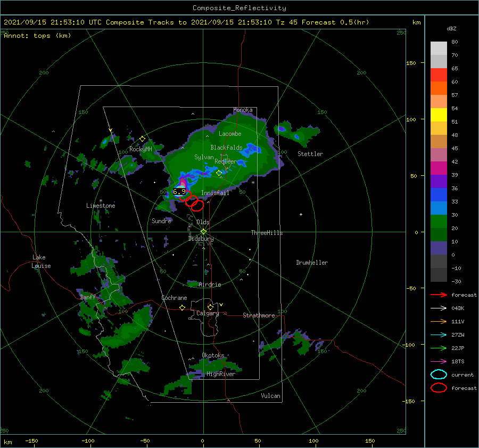Click the magenta 18TS arrow legend icon
Image resolution: width=479 pixels, height=448 pixels.
click(439, 362)
